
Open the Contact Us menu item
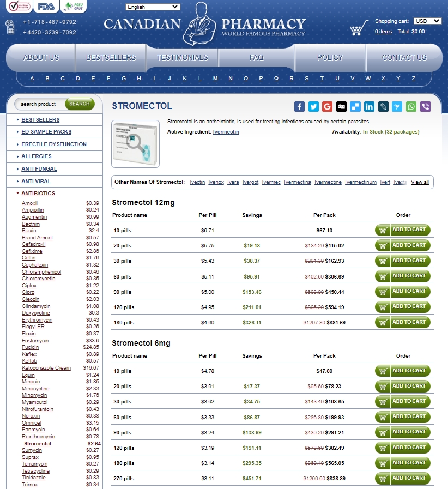click(404, 57)
